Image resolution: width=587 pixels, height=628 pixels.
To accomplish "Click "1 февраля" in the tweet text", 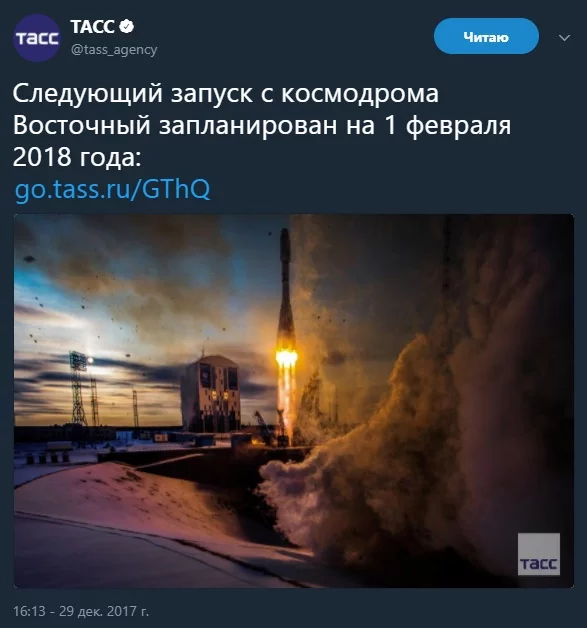I will coord(448,125).
